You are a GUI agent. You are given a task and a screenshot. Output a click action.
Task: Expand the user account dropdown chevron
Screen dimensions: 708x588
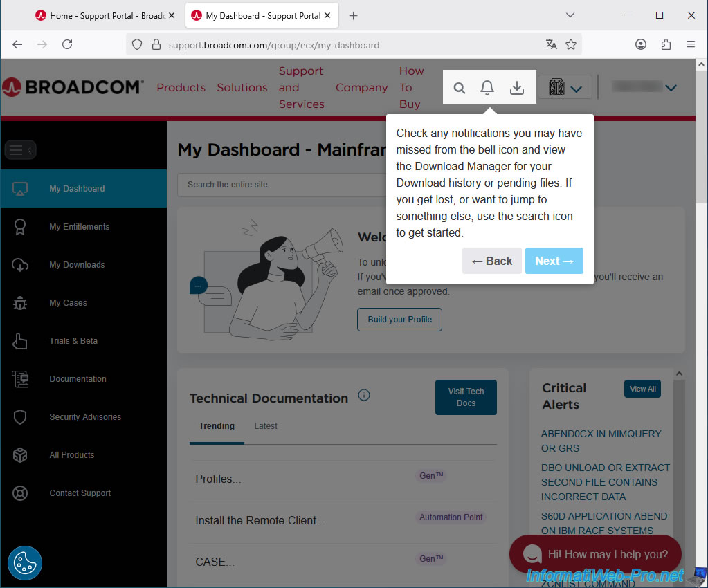[x=670, y=88]
